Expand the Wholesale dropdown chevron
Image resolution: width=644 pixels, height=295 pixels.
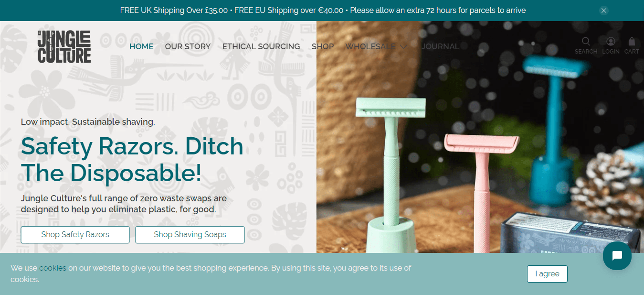click(404, 47)
